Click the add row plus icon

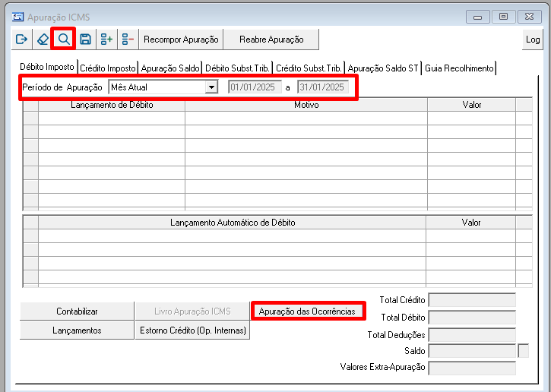pos(106,39)
